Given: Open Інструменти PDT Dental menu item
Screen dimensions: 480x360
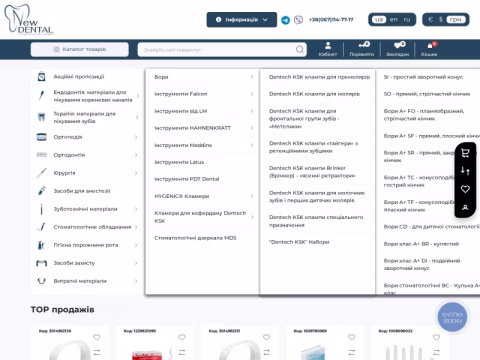Looking at the screenshot, I should [187, 179].
